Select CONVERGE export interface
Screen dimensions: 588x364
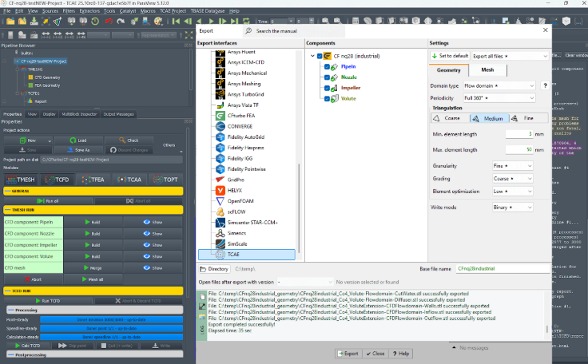click(x=240, y=126)
